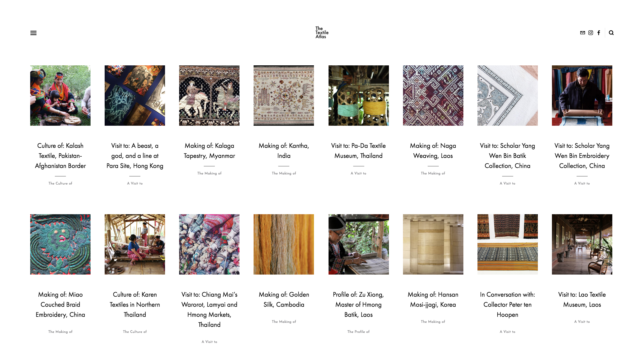Open Miao Couched Braid Embroidery thumbnail

60,244
